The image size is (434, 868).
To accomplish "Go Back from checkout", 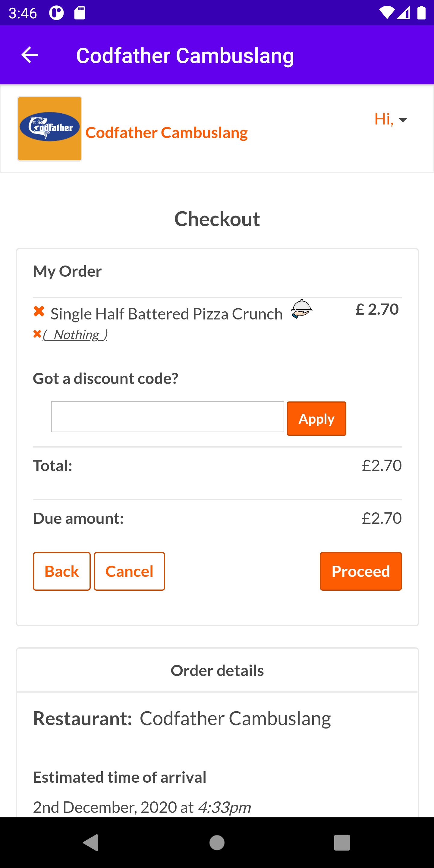I will (62, 571).
